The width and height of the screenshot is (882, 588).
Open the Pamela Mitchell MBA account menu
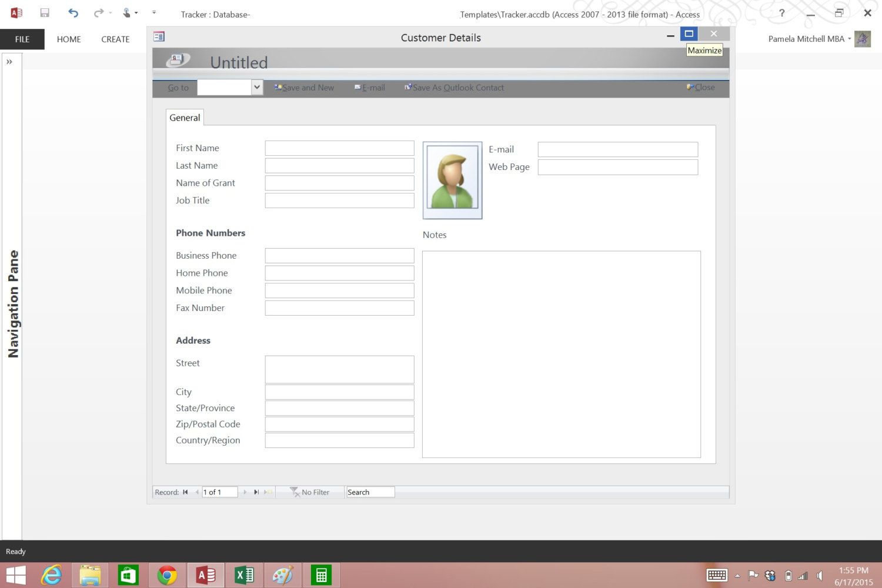click(810, 39)
